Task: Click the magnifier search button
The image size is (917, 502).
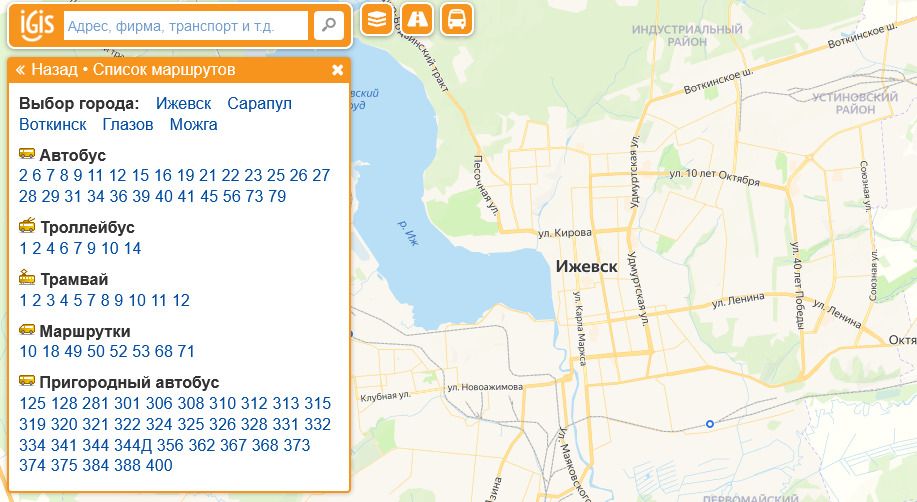Action: coord(328,26)
